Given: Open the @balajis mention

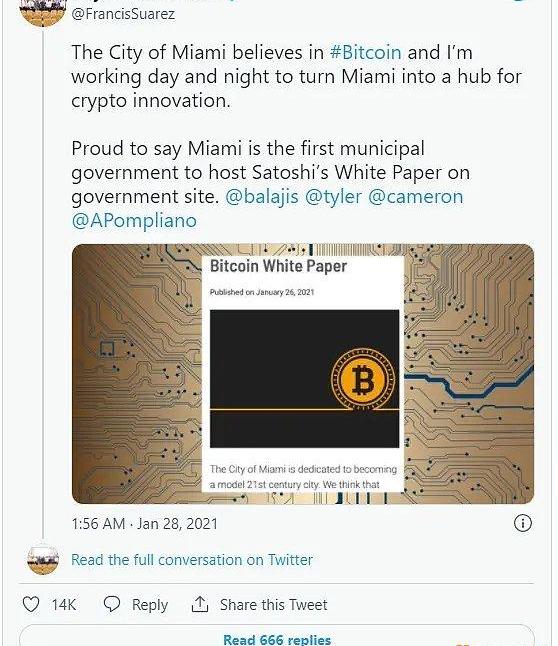Looking at the screenshot, I should 262,197.
